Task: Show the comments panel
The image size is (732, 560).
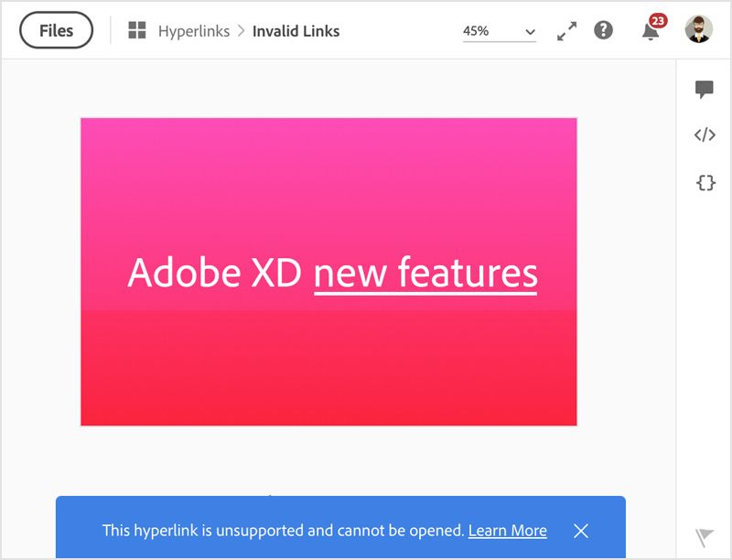Action: click(704, 89)
